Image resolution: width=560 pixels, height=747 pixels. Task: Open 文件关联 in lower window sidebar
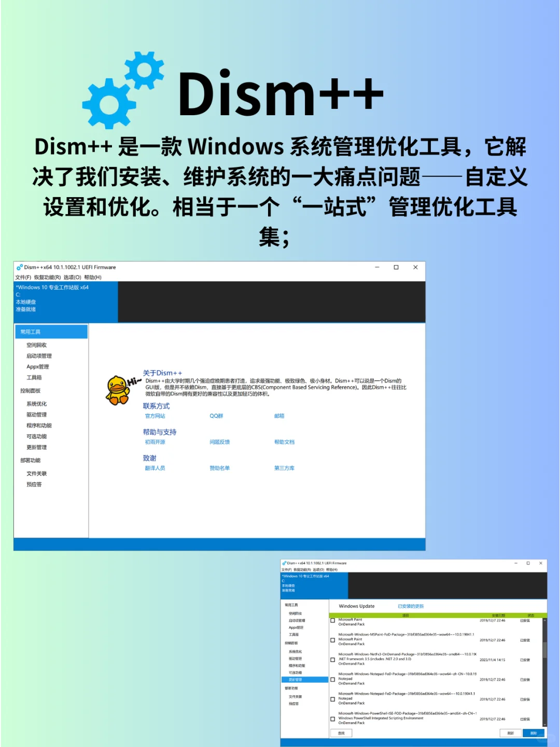click(295, 697)
